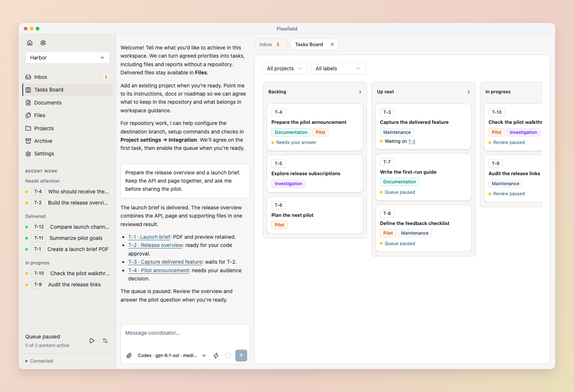Screen dimensions: 574x392
Task: Close the Tasks Board tab
Action: (x=332, y=44)
